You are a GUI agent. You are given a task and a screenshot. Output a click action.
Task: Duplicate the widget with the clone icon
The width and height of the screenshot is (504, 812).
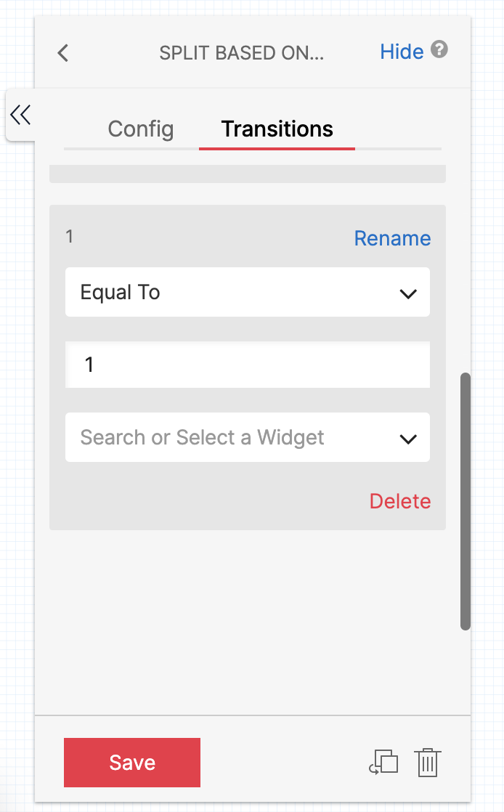click(x=384, y=763)
